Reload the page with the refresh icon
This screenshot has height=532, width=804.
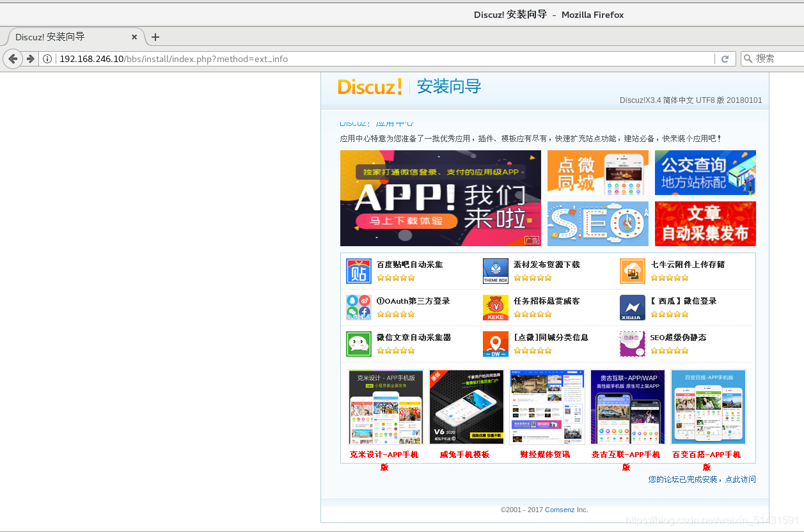click(x=725, y=59)
